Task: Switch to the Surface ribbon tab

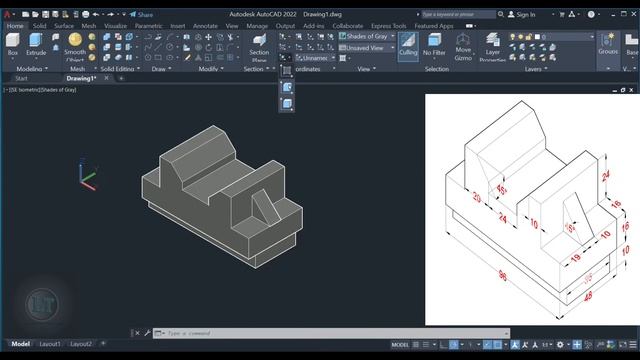Action: click(64, 26)
